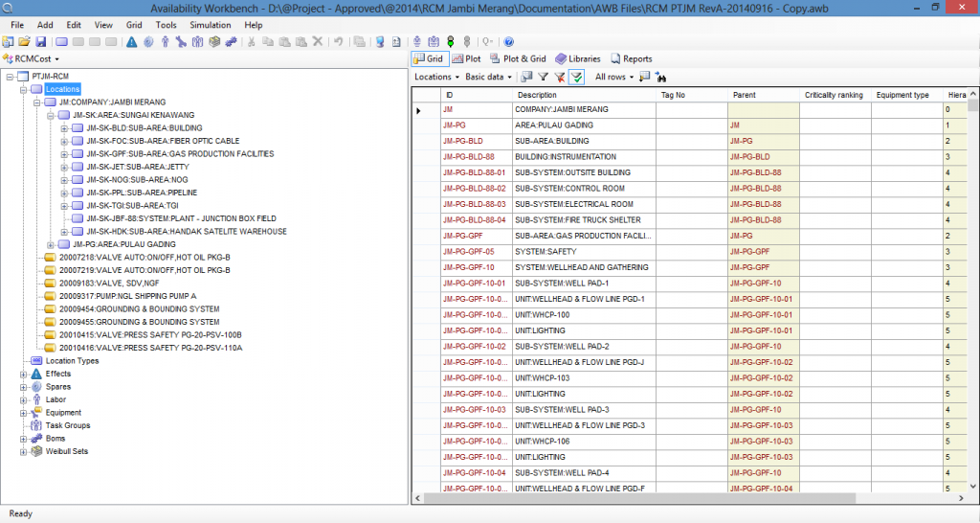The image size is (980, 523).
Task: Click the Save project icon
Action: (x=40, y=42)
